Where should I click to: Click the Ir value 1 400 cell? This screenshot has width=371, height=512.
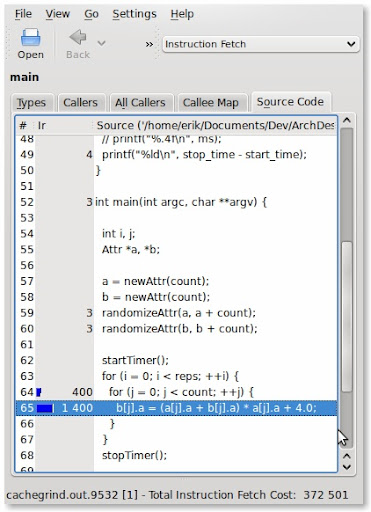click(77, 408)
